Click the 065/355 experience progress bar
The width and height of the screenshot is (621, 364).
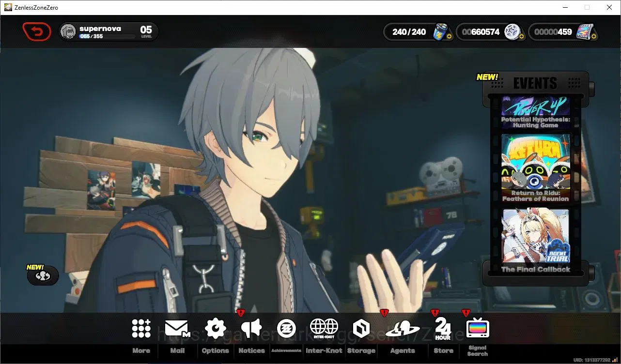point(107,36)
